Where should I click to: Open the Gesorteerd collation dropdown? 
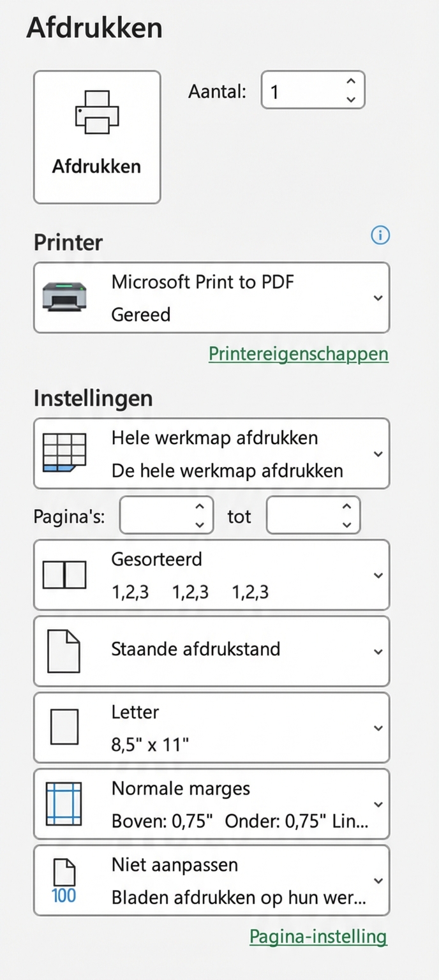378,574
